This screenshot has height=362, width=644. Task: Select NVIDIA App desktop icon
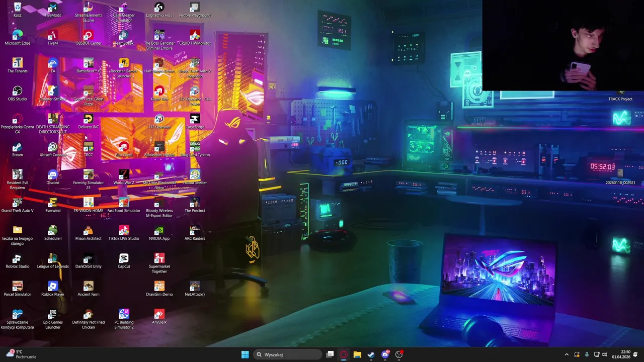(x=159, y=233)
